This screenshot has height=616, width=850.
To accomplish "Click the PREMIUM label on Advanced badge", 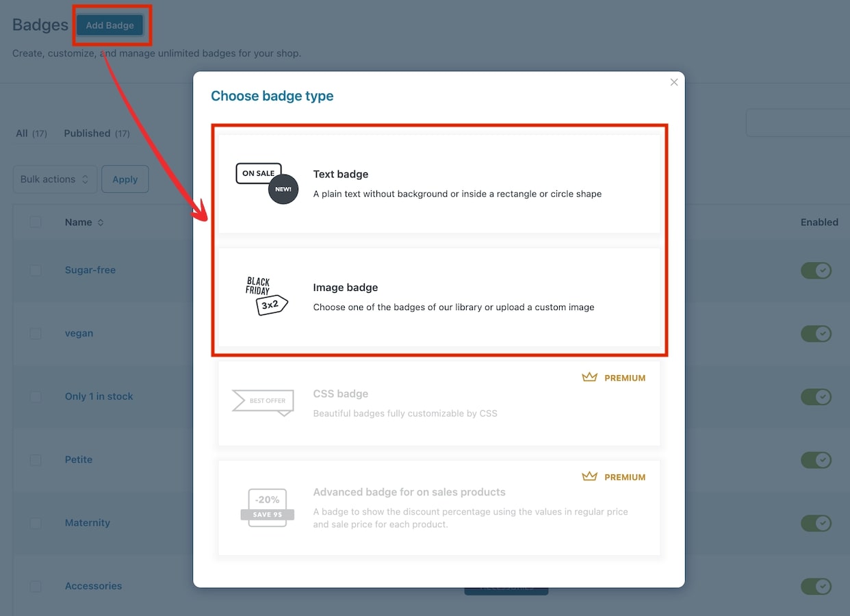I will point(625,477).
